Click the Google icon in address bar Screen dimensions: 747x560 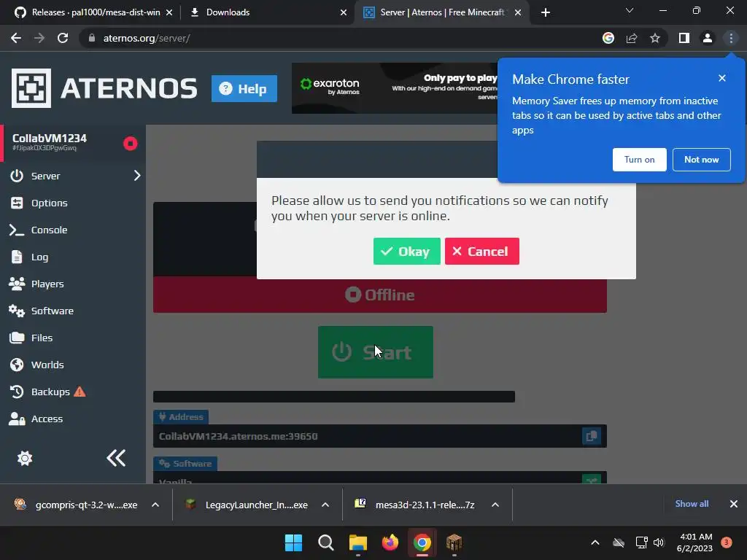coord(608,38)
